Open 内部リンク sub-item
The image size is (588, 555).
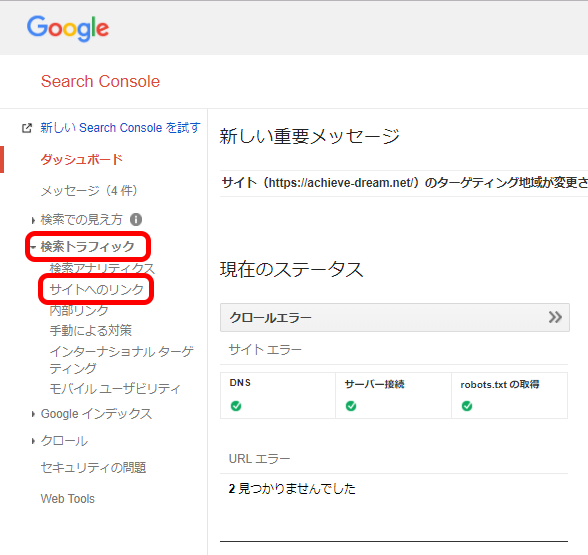tap(79, 310)
